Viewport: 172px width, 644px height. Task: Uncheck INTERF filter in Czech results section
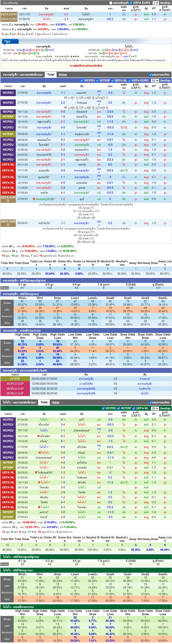[97, 81]
